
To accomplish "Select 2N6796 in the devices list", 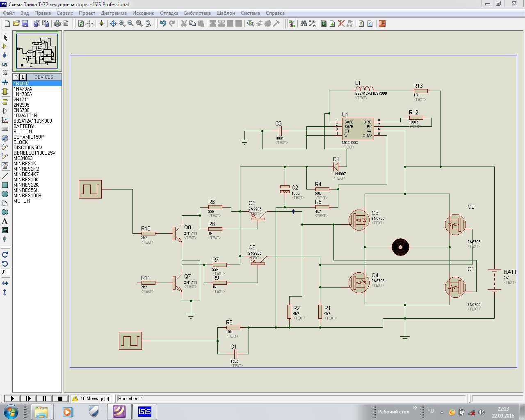I will pos(37,110).
